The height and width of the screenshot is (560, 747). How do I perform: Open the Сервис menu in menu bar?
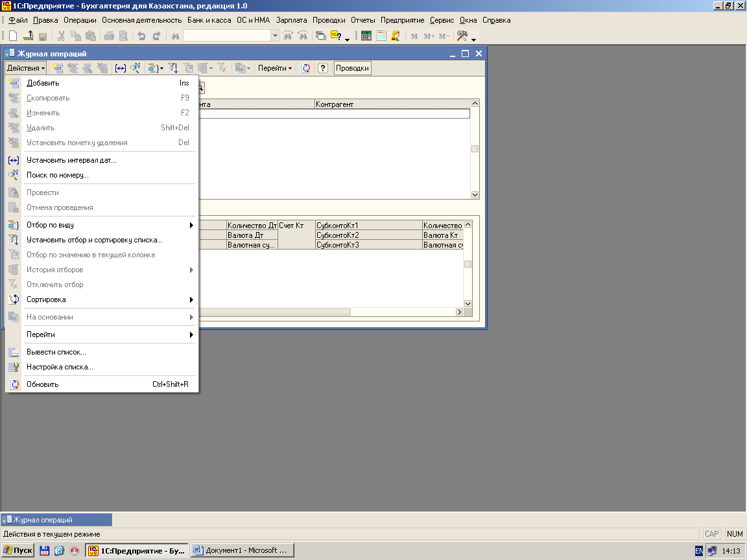coord(442,20)
